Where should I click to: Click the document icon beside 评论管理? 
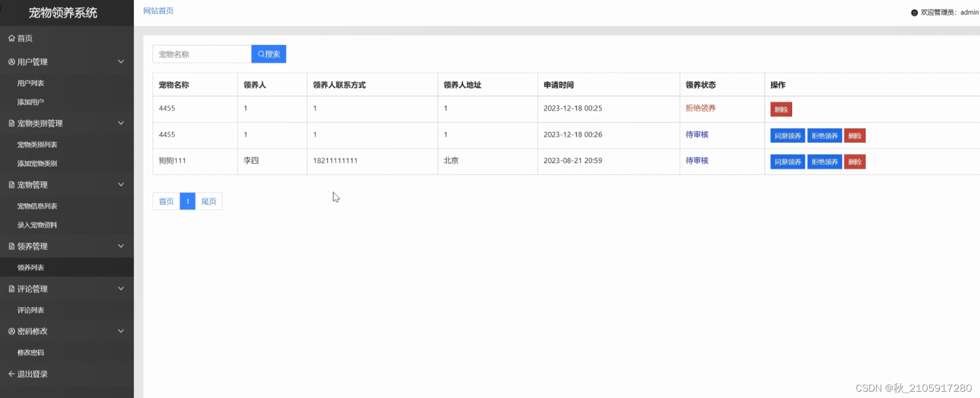coord(12,288)
